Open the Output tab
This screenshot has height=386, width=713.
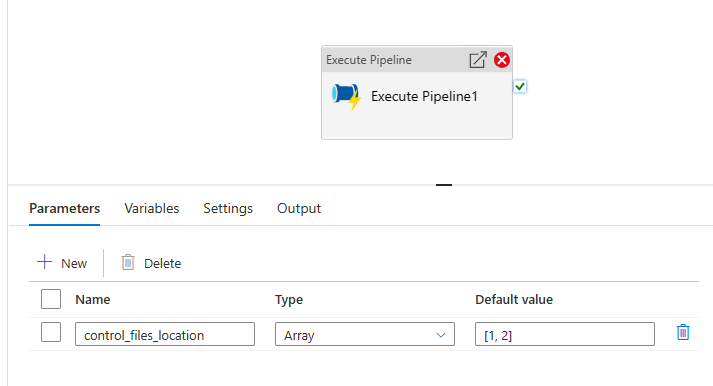click(x=299, y=209)
